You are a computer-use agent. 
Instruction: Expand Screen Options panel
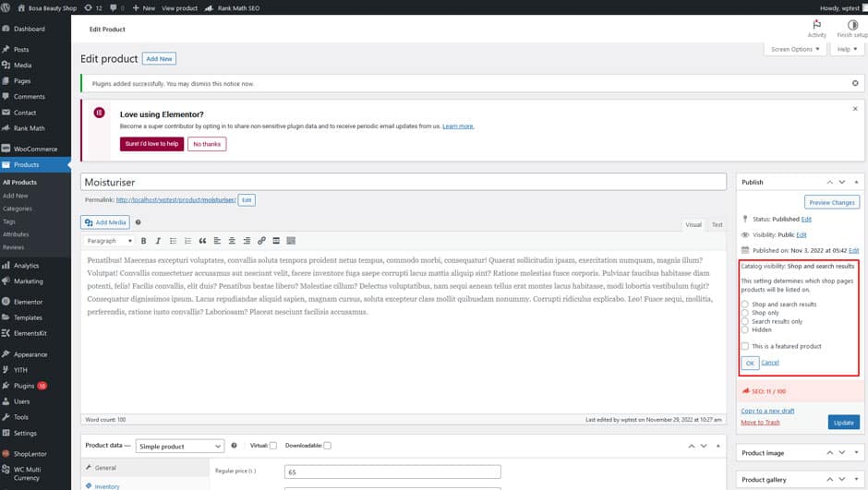point(795,49)
